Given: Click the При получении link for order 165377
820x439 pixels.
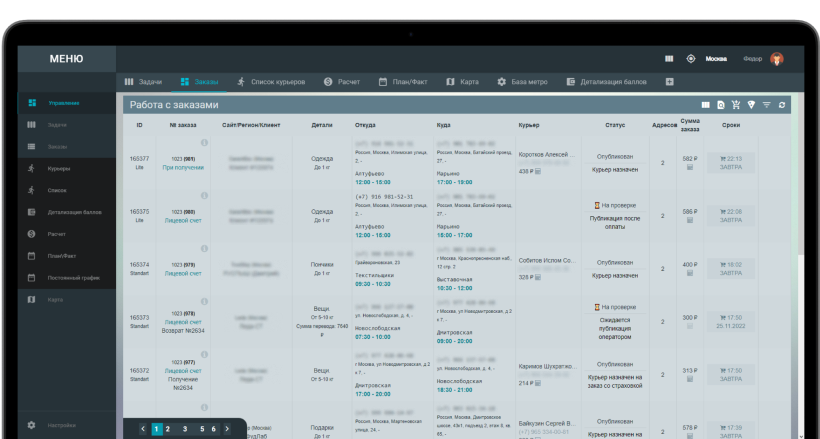Looking at the screenshot, I should (x=183, y=168).
